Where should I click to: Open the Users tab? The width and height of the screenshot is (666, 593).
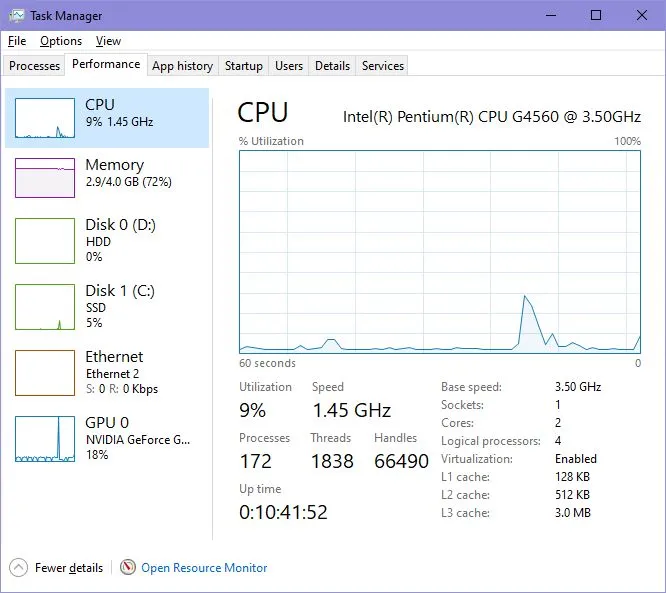[289, 66]
